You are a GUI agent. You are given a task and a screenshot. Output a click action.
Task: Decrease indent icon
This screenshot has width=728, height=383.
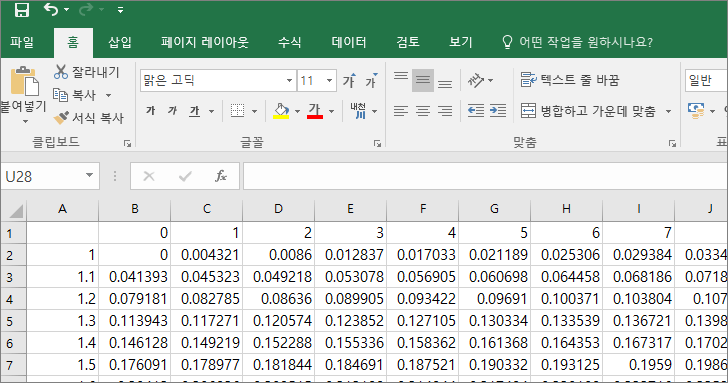point(476,110)
